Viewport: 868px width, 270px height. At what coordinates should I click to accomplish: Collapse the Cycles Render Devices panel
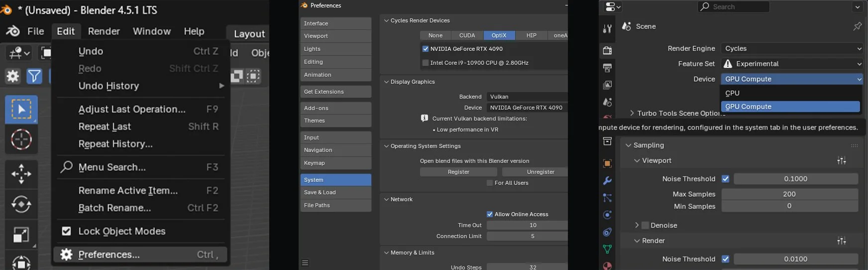point(386,20)
